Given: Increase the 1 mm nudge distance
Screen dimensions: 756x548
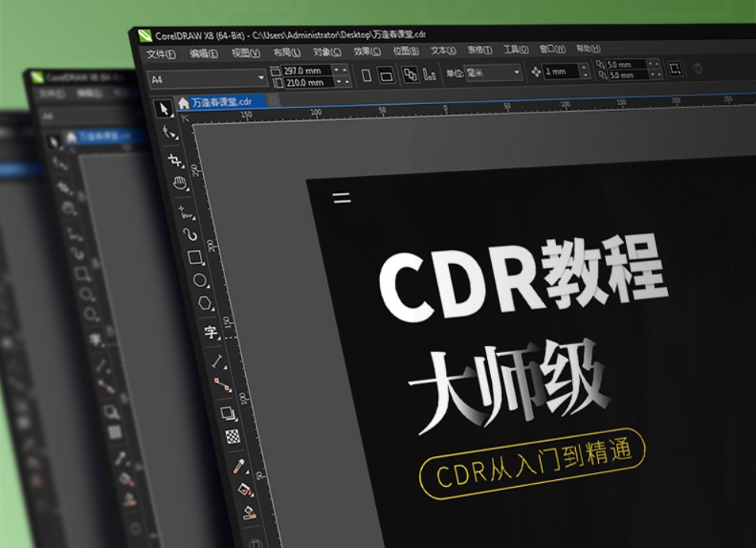Looking at the screenshot, I should (584, 67).
